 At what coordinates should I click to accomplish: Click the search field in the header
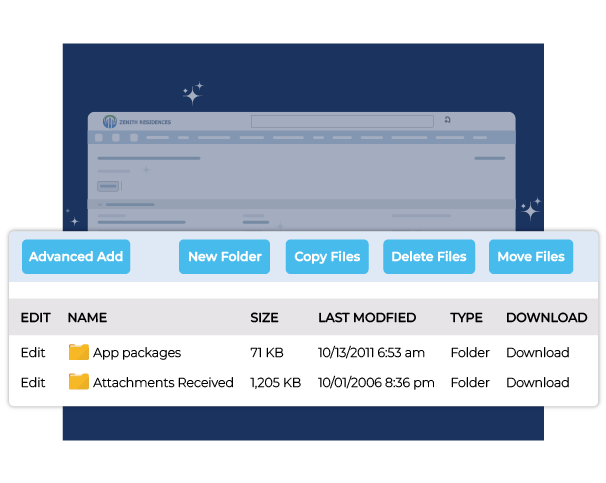pyautogui.click(x=341, y=121)
